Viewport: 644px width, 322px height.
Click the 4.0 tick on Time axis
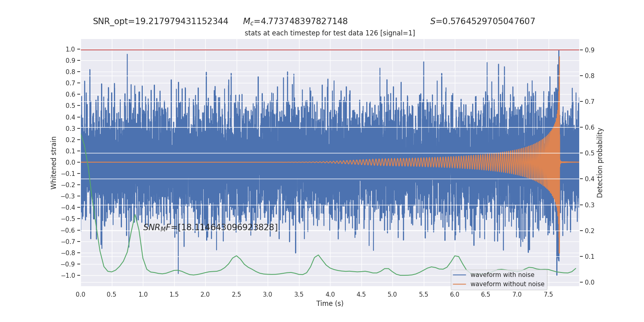click(x=330, y=294)
